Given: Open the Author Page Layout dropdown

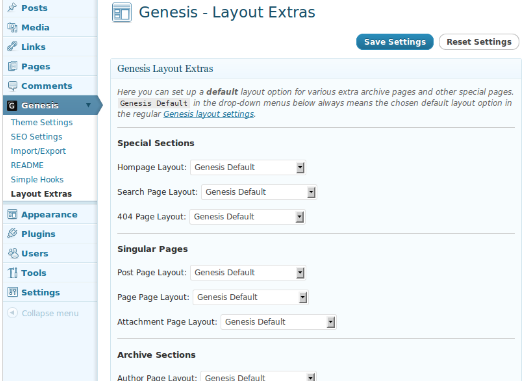Looking at the screenshot, I should [259, 377].
